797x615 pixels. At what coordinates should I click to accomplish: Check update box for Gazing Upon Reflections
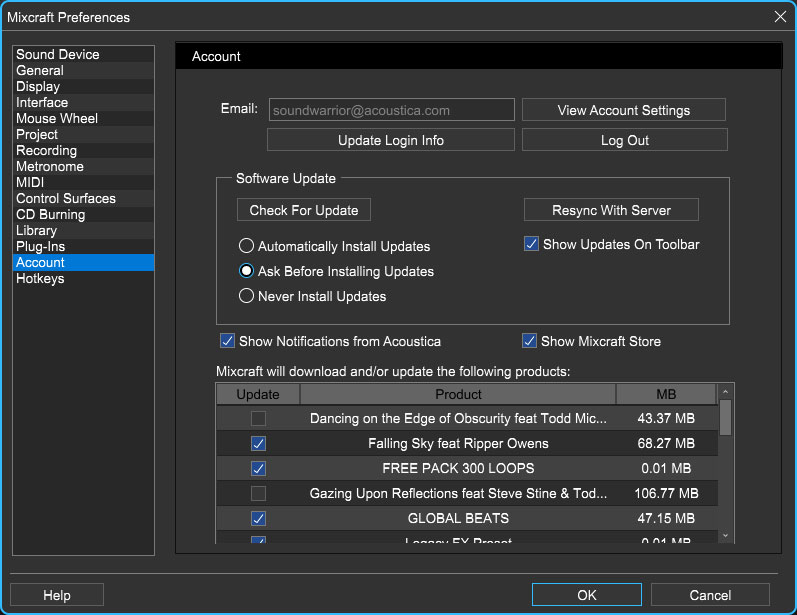pos(258,493)
